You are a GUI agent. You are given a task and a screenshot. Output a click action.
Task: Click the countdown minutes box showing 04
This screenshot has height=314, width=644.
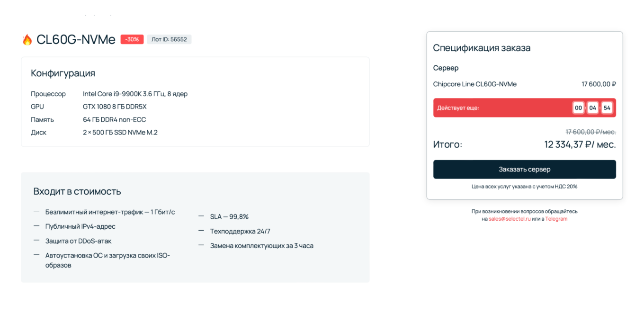click(x=593, y=108)
